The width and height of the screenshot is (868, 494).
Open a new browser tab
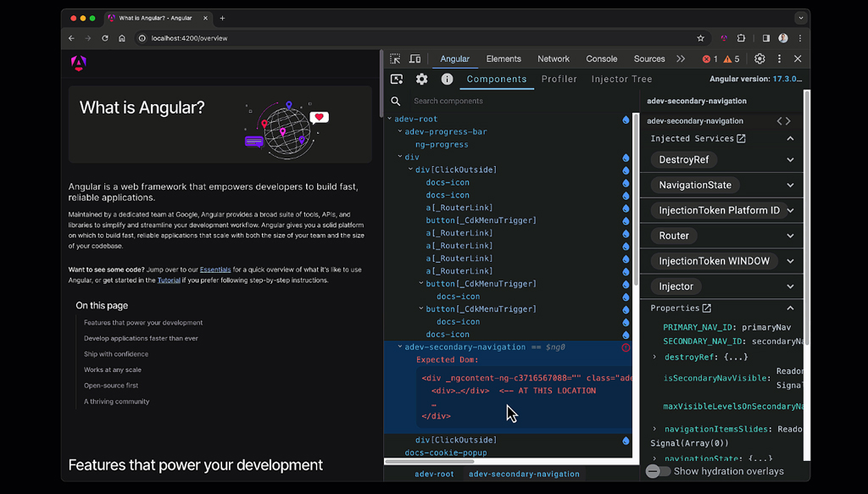coord(223,19)
